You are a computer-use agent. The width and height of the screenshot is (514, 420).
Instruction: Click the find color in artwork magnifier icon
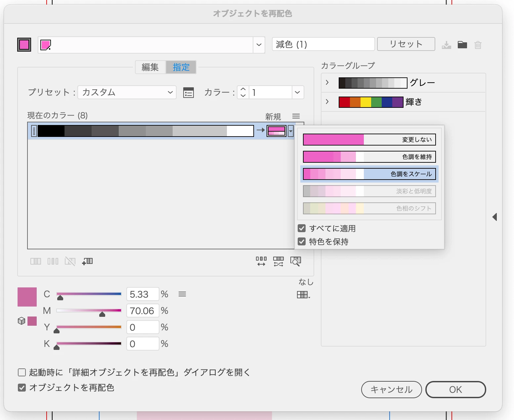pos(296,261)
